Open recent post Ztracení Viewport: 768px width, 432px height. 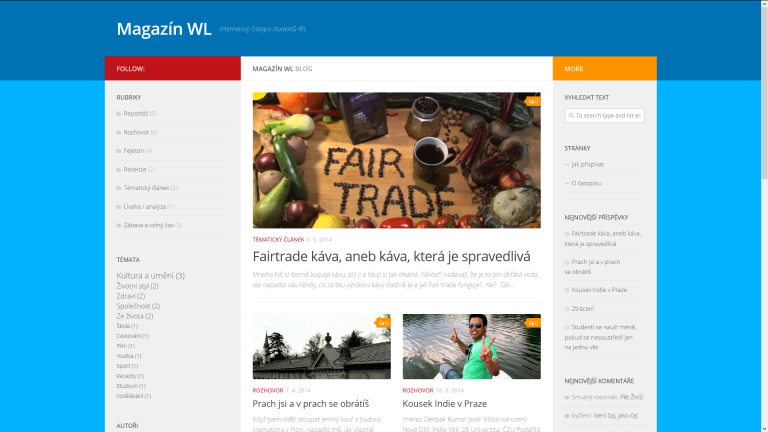click(x=582, y=309)
